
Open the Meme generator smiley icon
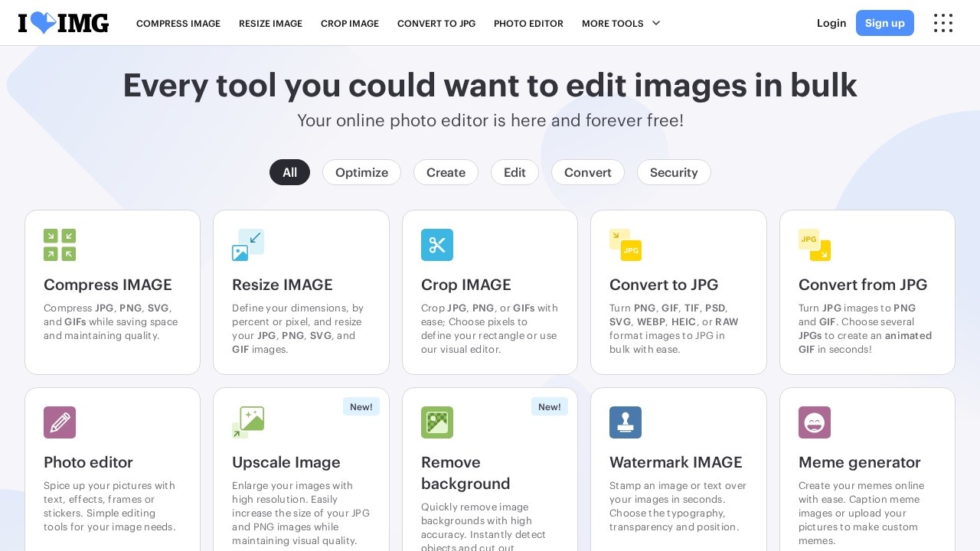[x=815, y=422]
